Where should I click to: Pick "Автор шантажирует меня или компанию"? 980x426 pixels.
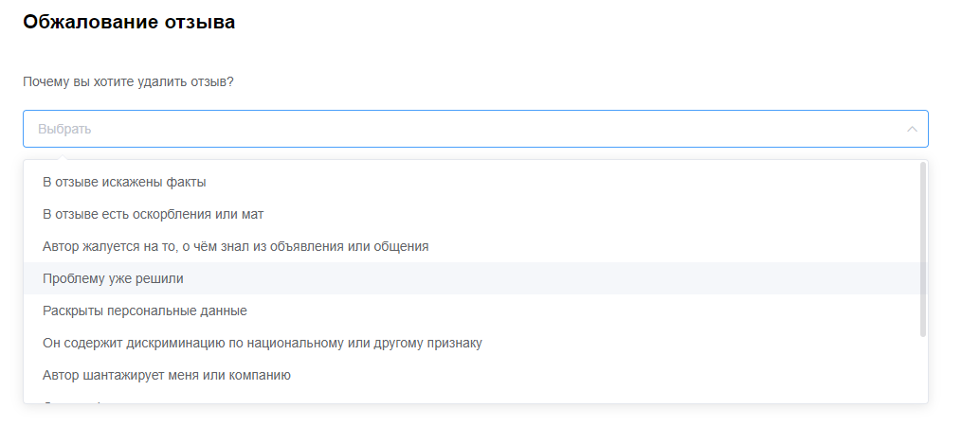pos(166,375)
